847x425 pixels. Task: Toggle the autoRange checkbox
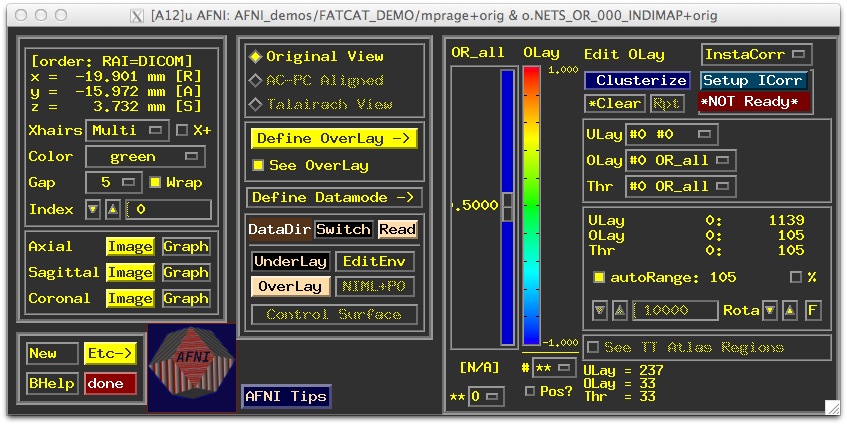coord(599,278)
